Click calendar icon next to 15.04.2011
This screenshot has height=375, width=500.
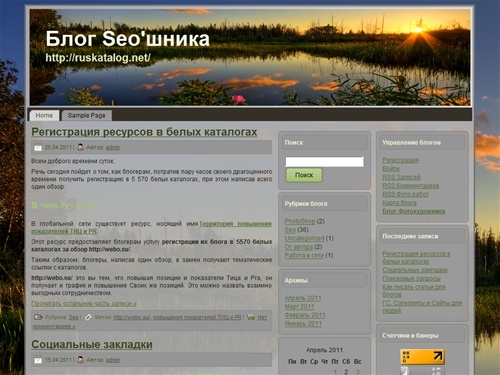tap(38, 360)
